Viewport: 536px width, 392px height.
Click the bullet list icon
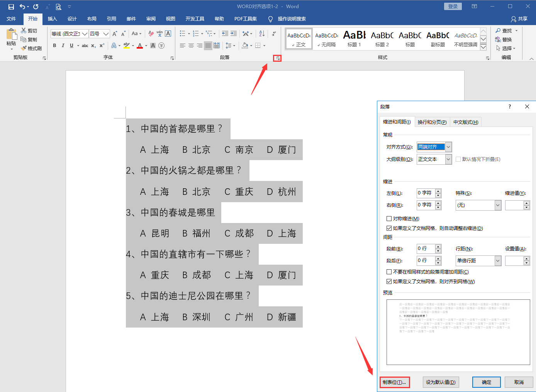click(183, 34)
